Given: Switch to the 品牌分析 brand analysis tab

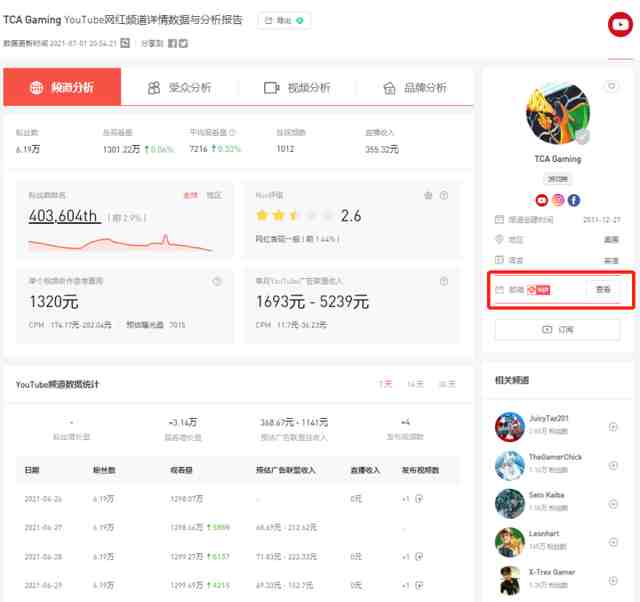Looking at the screenshot, I should tap(415, 87).
